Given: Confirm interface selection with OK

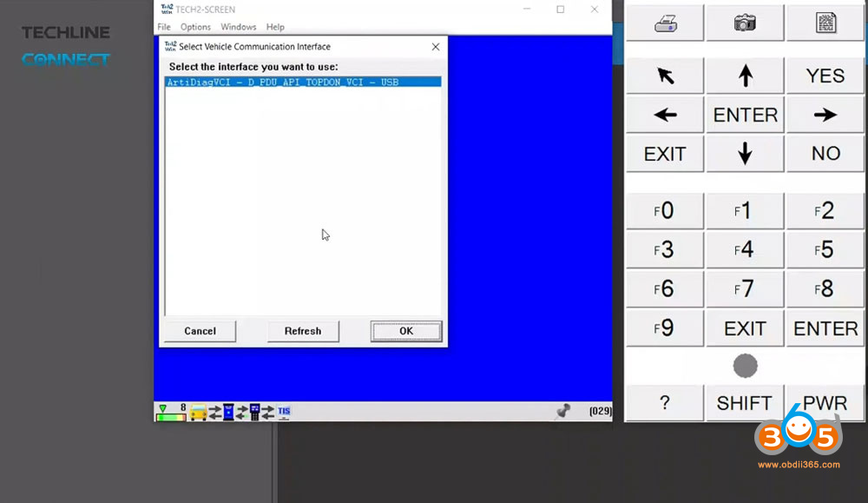Looking at the screenshot, I should [406, 331].
